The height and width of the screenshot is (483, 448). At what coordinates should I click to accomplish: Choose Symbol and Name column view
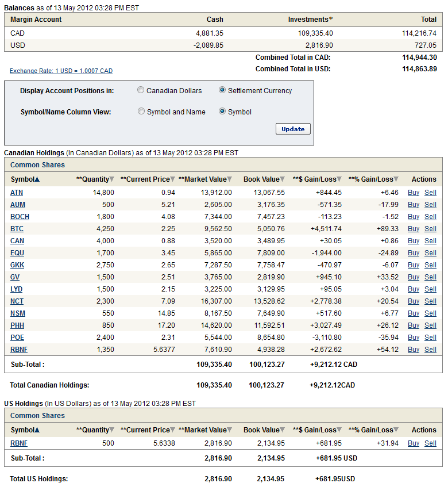click(x=141, y=112)
